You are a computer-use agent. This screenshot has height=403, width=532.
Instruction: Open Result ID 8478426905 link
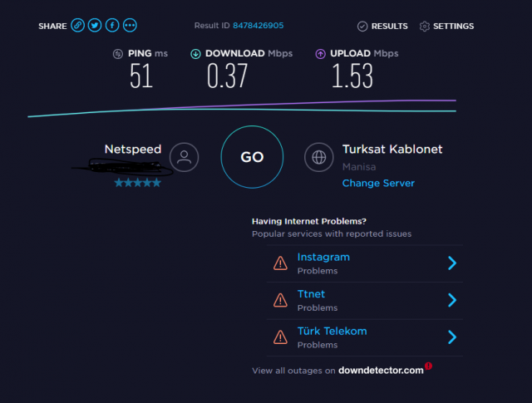tap(259, 26)
